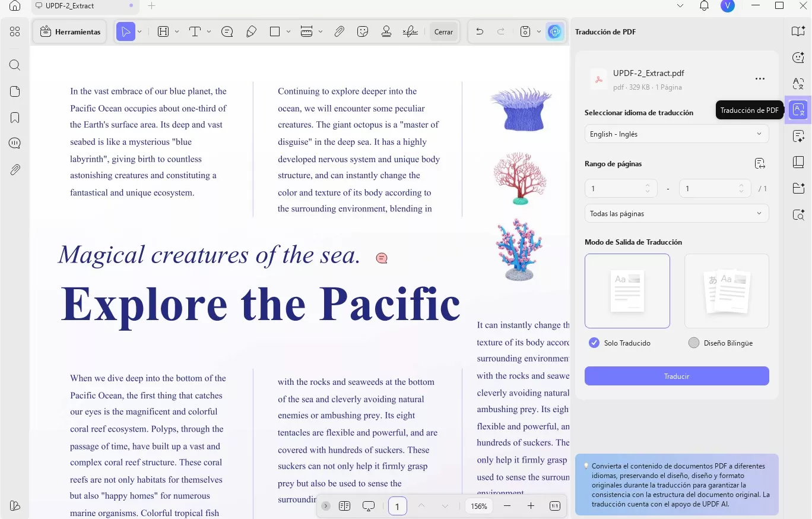Click the Traducir button
812x519 pixels.
(677, 376)
